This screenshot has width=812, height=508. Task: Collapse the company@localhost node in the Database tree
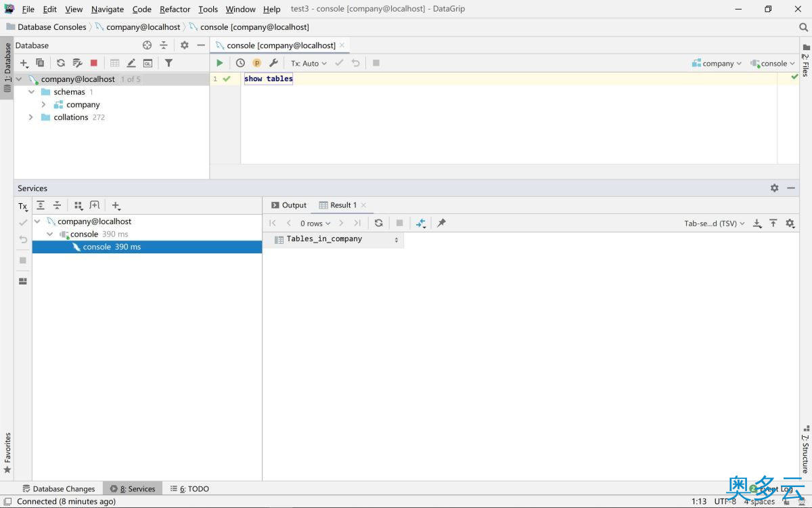pyautogui.click(x=19, y=79)
